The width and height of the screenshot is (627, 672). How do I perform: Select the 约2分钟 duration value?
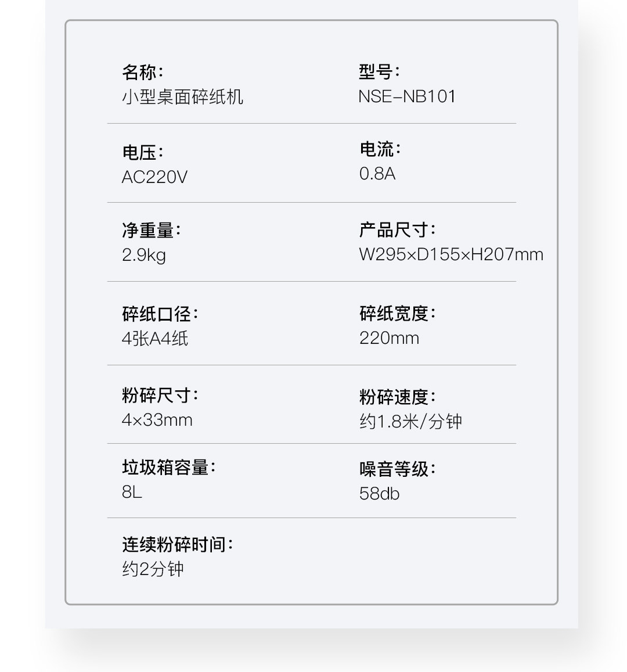[153, 569]
